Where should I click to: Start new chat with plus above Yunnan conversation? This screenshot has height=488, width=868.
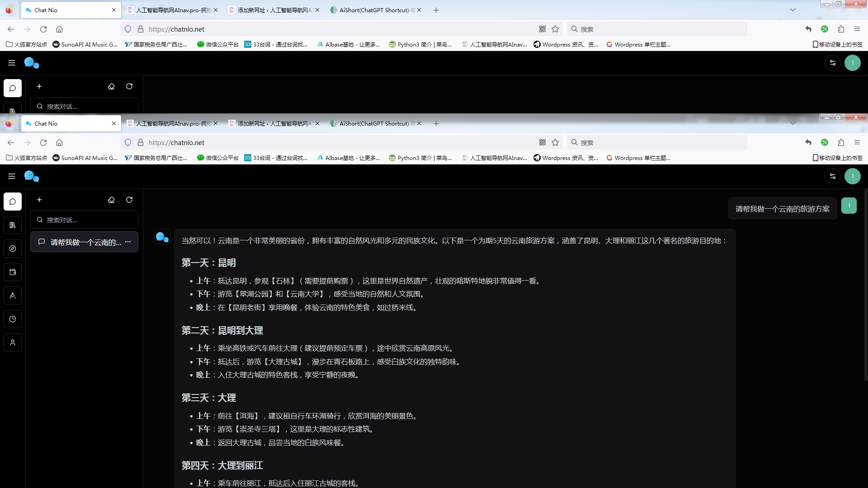coord(39,200)
